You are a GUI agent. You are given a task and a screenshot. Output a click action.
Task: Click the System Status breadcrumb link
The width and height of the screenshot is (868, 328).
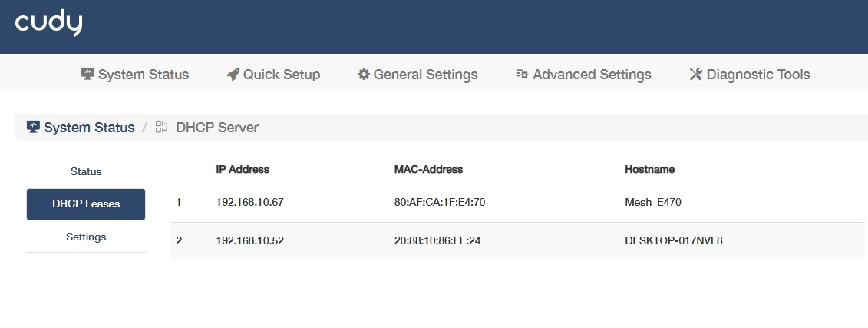tap(89, 128)
